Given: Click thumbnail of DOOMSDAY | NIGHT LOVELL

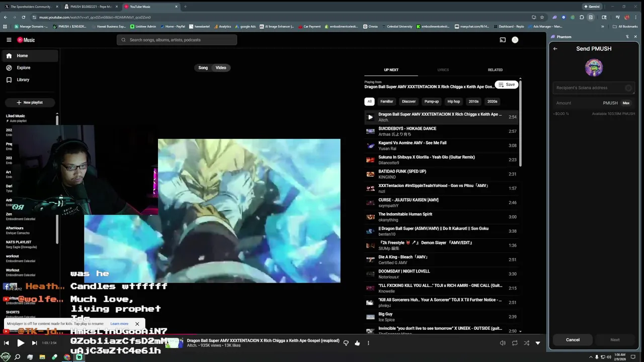Looking at the screenshot, I should pyautogui.click(x=370, y=274).
